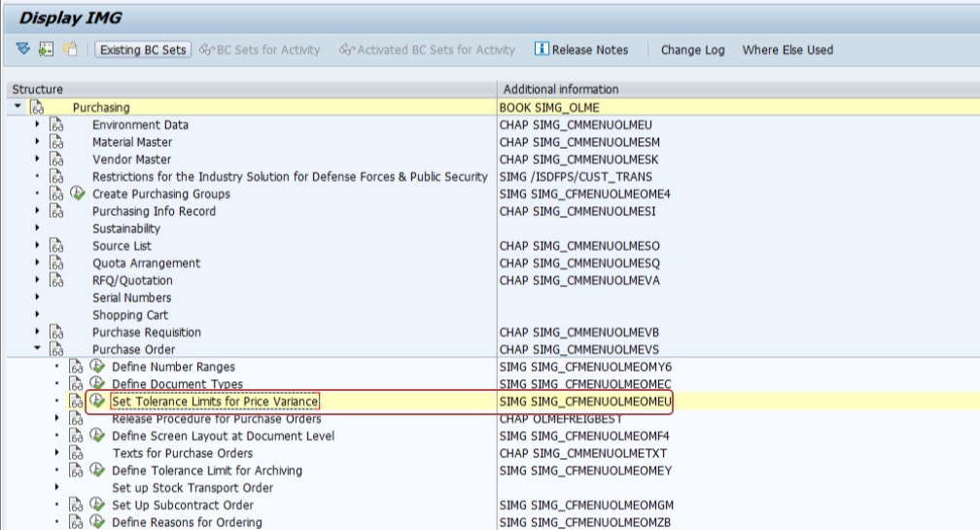
Task: Click Activated BC Sets for Activity
Action: [428, 50]
